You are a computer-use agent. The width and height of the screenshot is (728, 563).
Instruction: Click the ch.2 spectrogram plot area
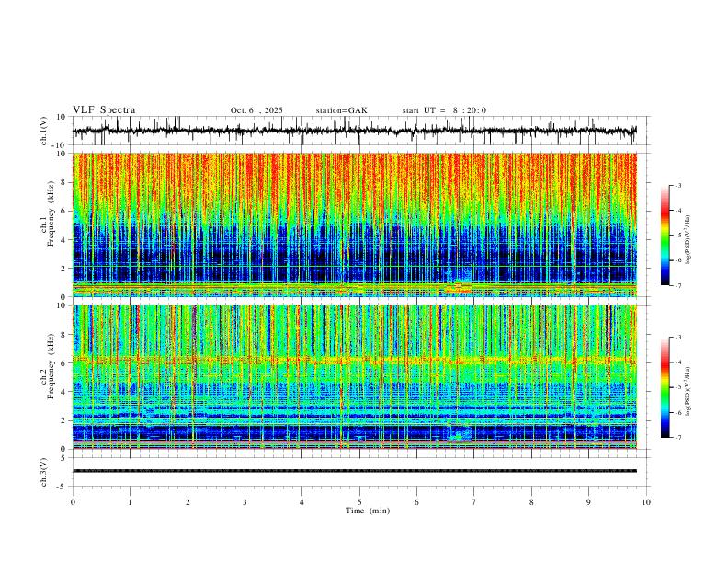(x=354, y=377)
